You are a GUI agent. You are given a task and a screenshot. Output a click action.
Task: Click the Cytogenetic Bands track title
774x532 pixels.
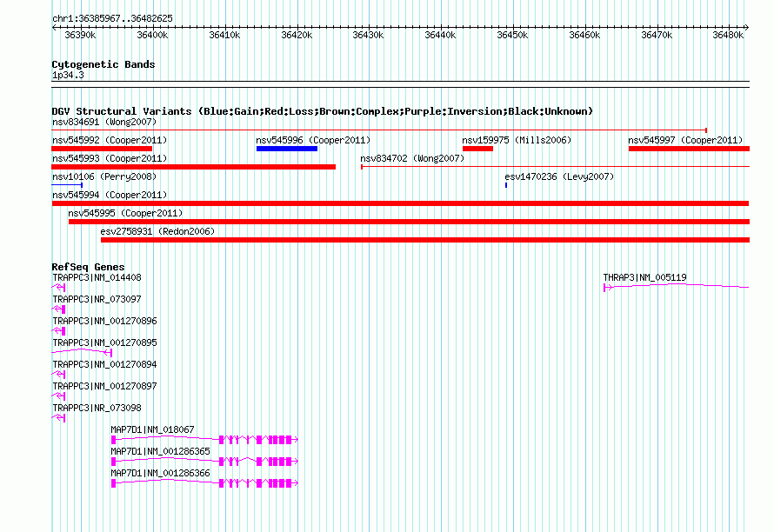[x=103, y=64]
